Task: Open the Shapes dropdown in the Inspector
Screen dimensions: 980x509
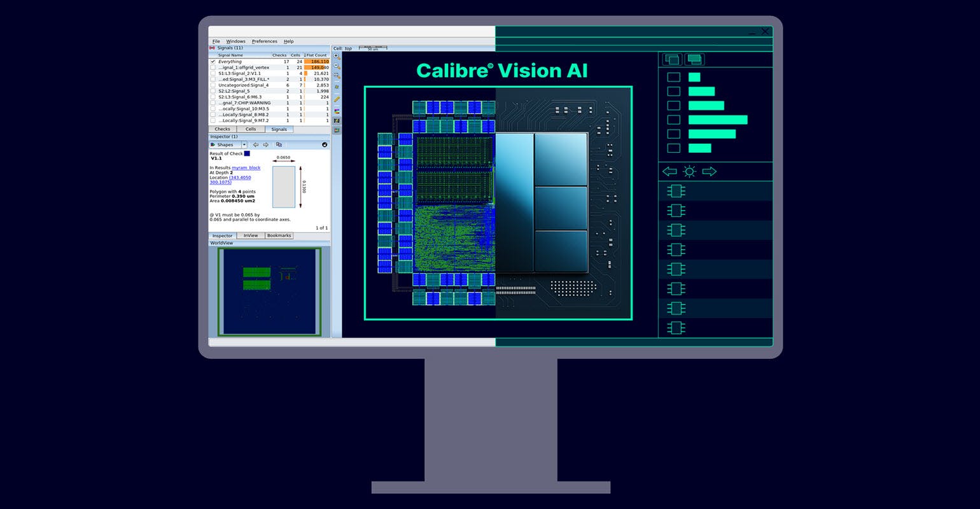Action: [x=244, y=145]
